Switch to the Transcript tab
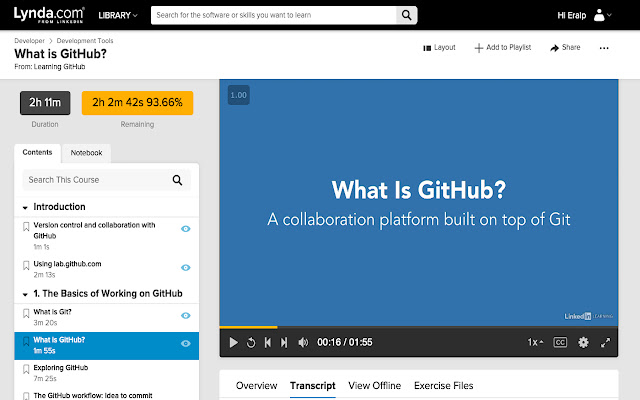640x400 pixels. point(313,385)
